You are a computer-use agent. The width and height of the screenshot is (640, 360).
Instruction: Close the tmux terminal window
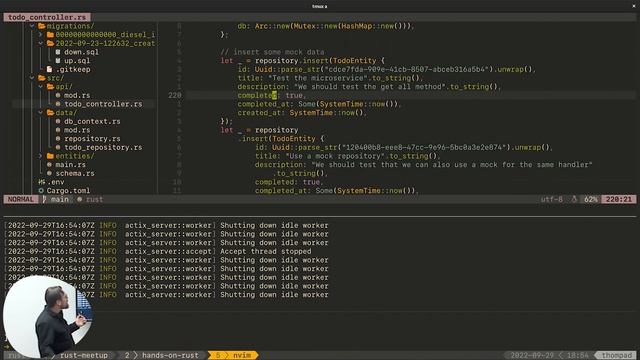click(633, 6)
